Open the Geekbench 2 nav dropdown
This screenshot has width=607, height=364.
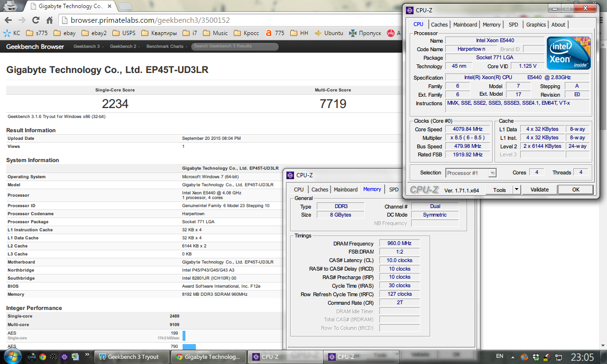click(x=124, y=46)
